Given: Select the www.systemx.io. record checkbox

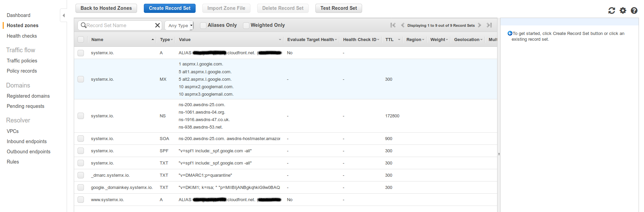Looking at the screenshot, I should [81, 199].
